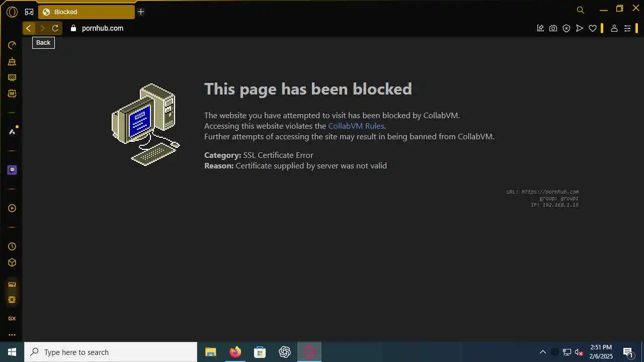Reload the blocked page
The height and width of the screenshot is (362, 644).
pos(55,28)
